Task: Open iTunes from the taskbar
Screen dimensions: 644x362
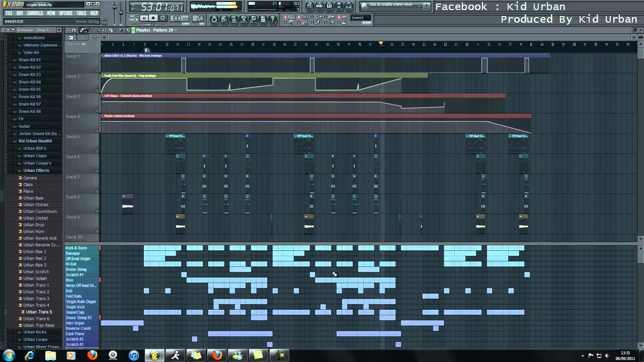Action: 134,355
